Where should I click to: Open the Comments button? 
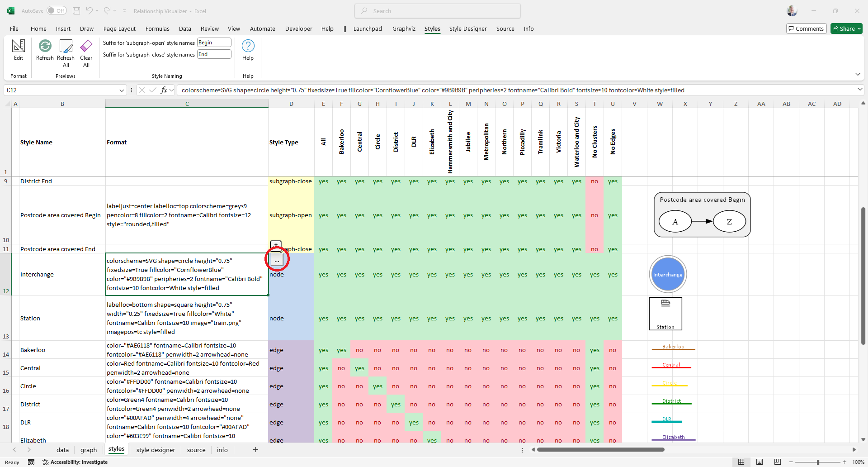click(806, 29)
